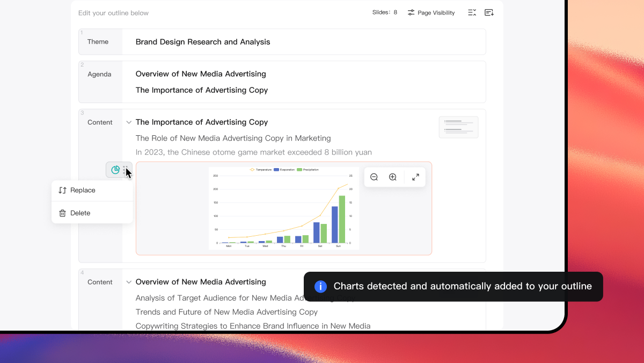Click the drag-handle dots beside chart icon
This screenshot has width=644, height=363.
click(125, 170)
